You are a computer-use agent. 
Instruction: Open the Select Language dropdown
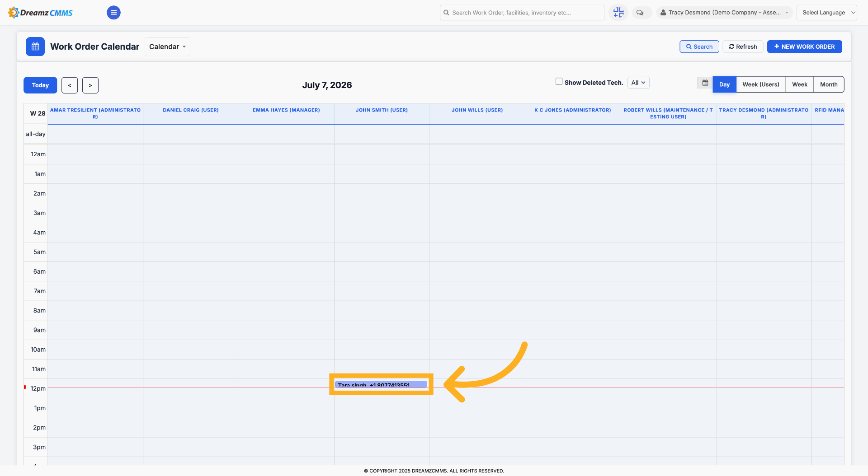coord(826,13)
